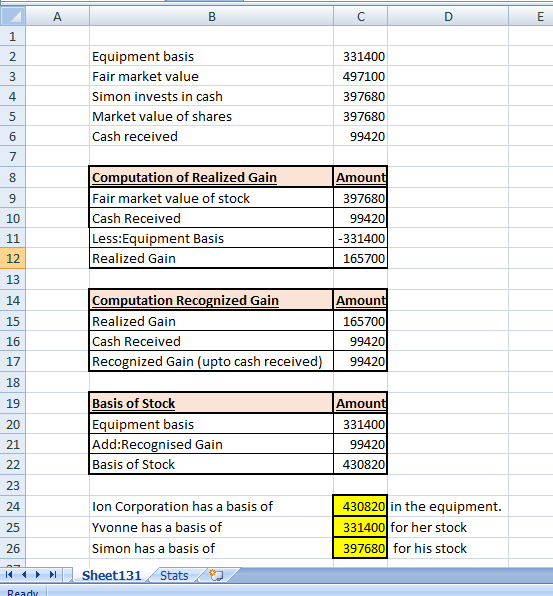Screen dimensions: 553x596
Task: Switch to the Stats sheet tab
Action: coord(174,575)
